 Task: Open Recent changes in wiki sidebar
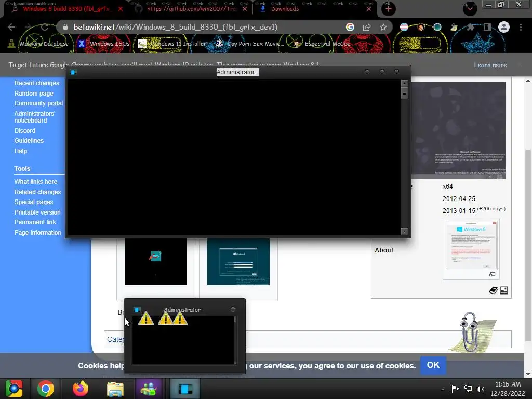pyautogui.click(x=37, y=83)
